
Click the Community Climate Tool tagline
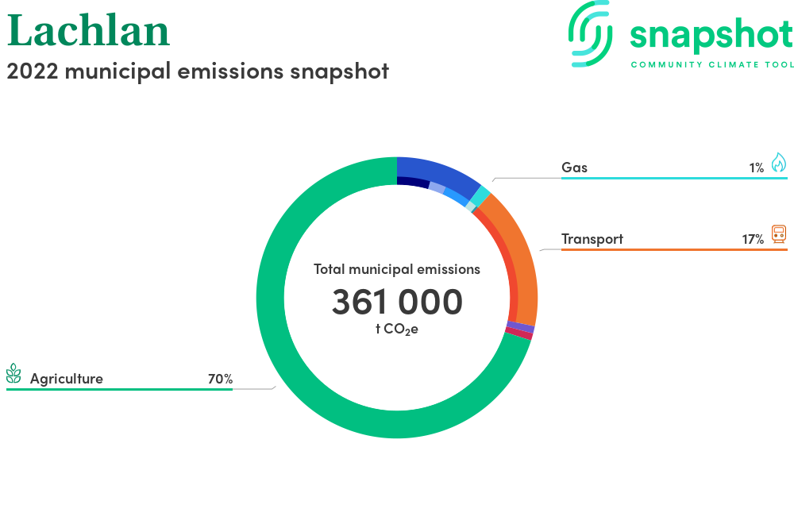pyautogui.click(x=712, y=64)
